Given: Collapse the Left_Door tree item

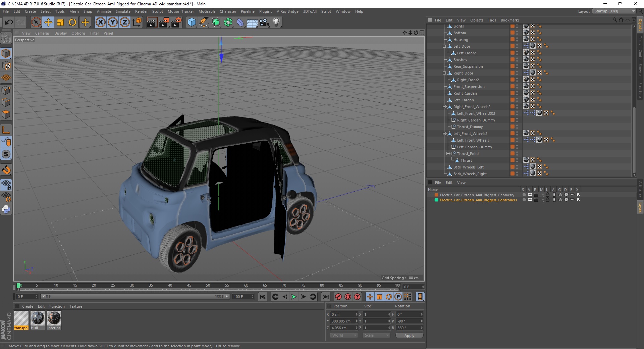Looking at the screenshot, I should tap(444, 46).
